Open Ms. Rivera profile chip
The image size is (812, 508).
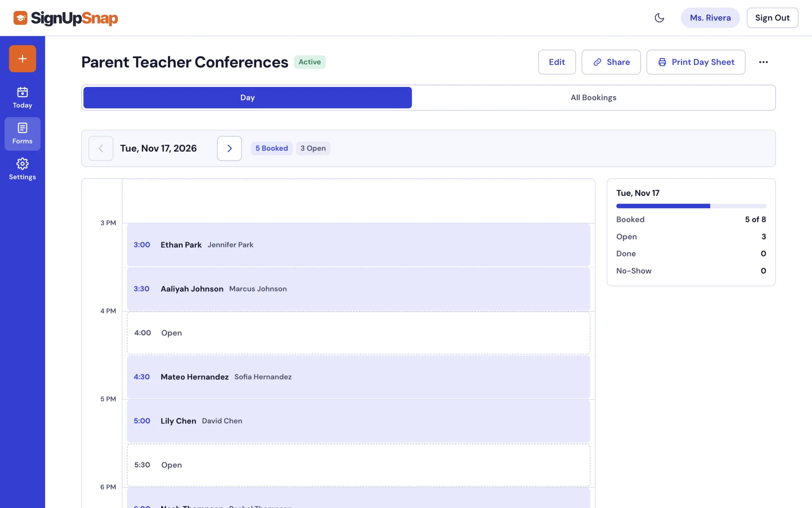coord(710,18)
